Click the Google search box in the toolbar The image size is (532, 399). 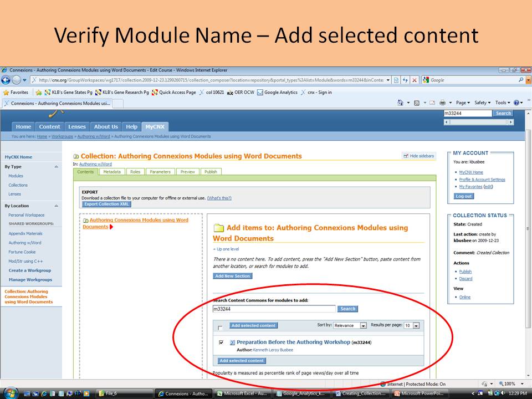(x=473, y=80)
